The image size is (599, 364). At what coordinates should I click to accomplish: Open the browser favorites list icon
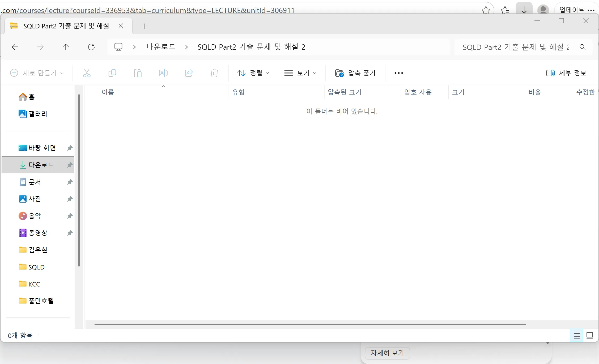(505, 10)
